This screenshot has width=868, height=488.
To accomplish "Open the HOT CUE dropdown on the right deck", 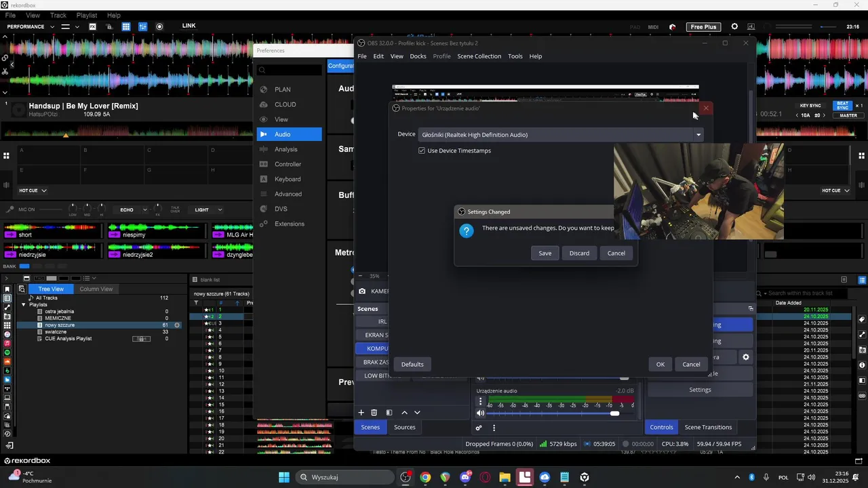I will (x=835, y=190).
